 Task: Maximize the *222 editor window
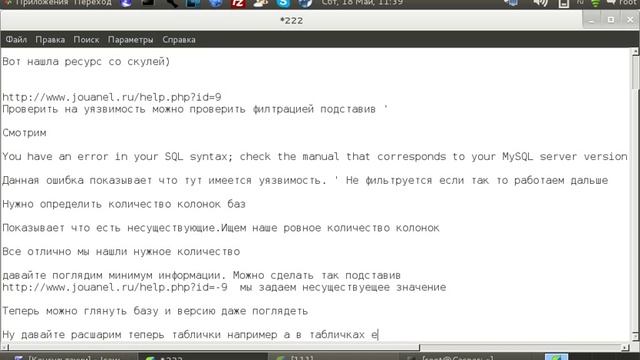coord(611,20)
